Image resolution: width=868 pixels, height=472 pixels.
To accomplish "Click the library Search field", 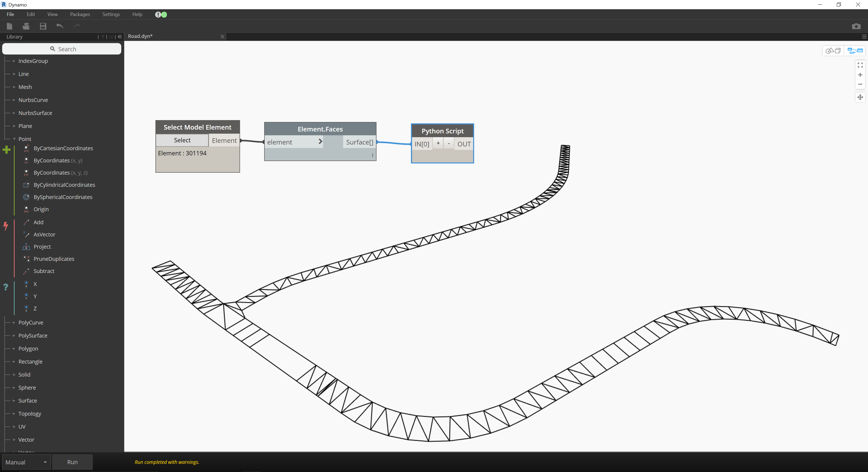I will pyautogui.click(x=62, y=49).
